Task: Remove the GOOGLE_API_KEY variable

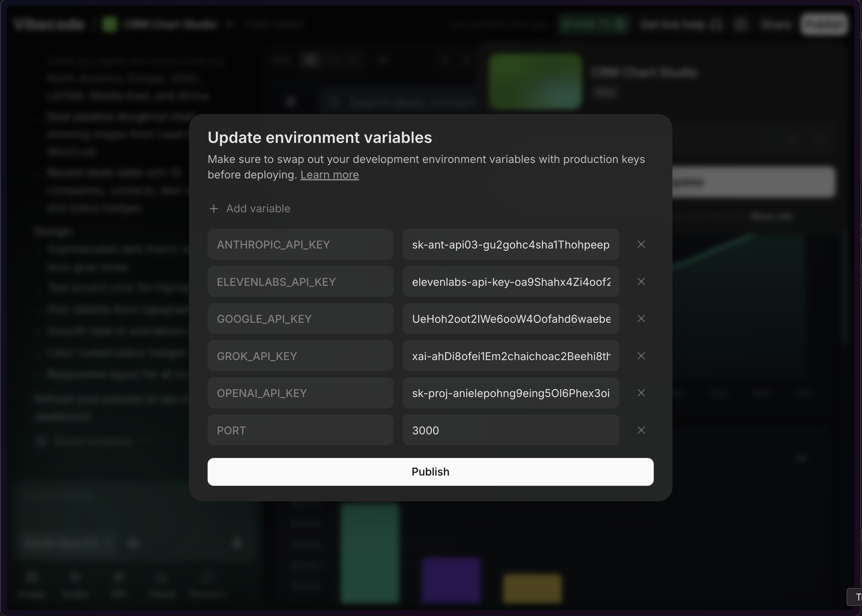Action: pyautogui.click(x=641, y=319)
